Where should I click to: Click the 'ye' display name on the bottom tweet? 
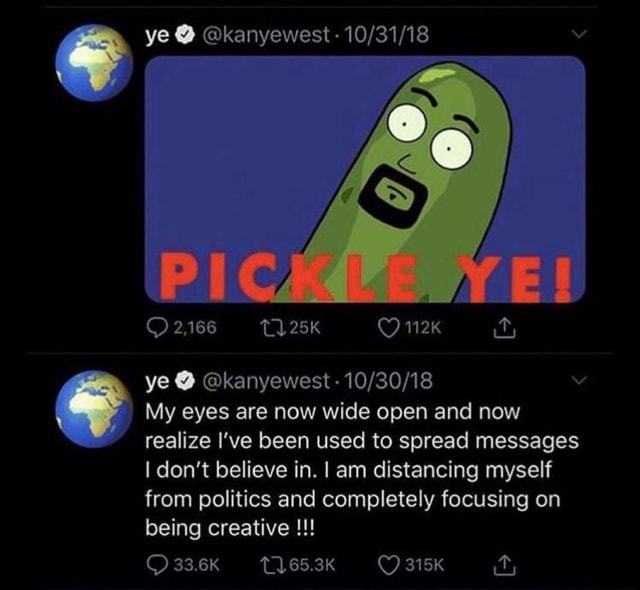(157, 383)
